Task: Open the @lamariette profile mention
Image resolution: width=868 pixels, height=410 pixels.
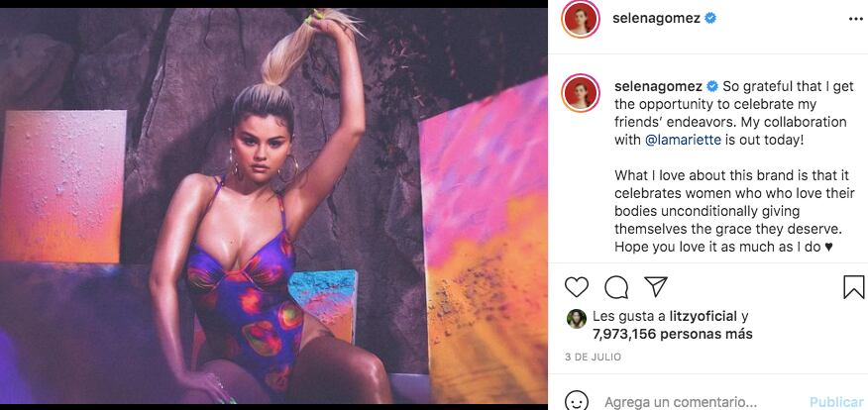Action: [683, 140]
